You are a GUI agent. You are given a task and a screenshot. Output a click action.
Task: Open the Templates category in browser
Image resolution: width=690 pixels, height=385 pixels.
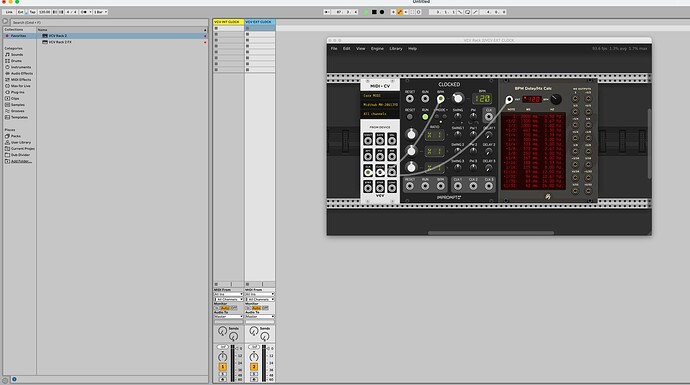coord(19,117)
